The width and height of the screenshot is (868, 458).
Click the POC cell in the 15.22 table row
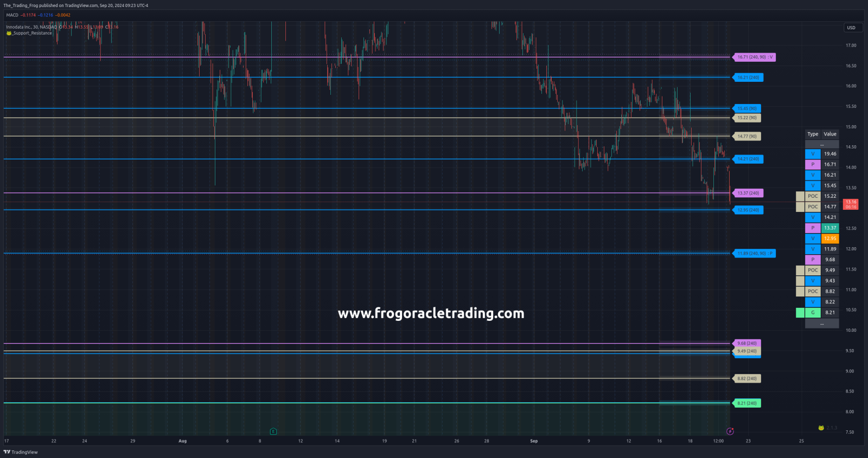click(x=813, y=196)
